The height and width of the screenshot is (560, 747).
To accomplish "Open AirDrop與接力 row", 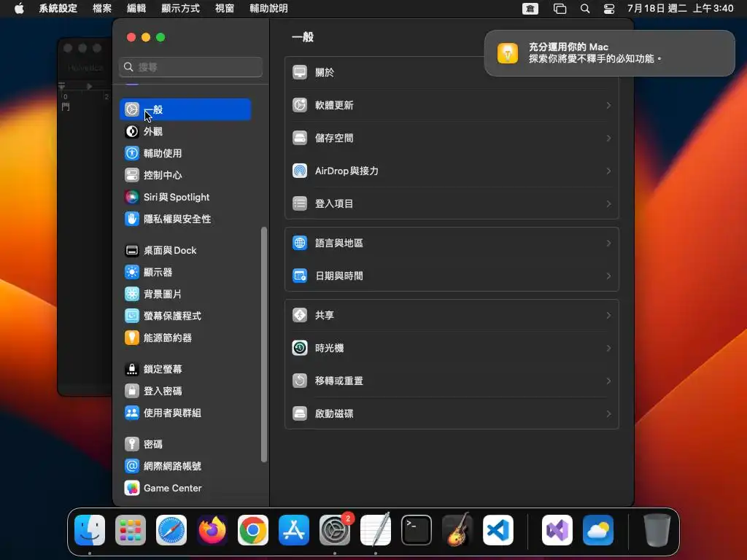I will tap(452, 171).
